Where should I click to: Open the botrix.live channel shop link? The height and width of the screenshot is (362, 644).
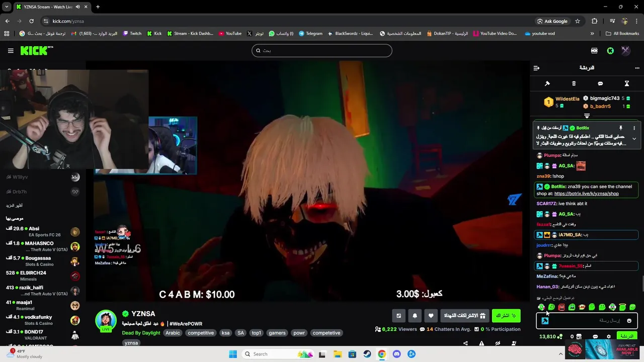coord(586,194)
